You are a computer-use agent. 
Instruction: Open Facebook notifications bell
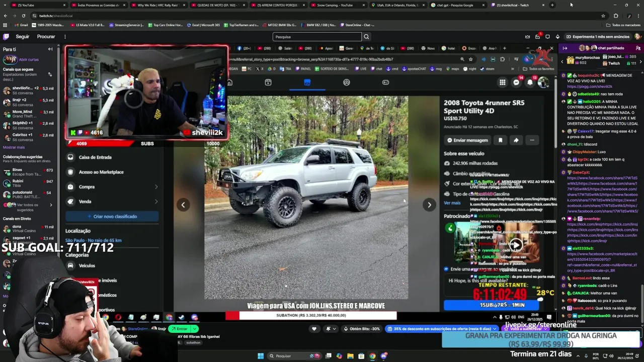pyautogui.click(x=530, y=82)
